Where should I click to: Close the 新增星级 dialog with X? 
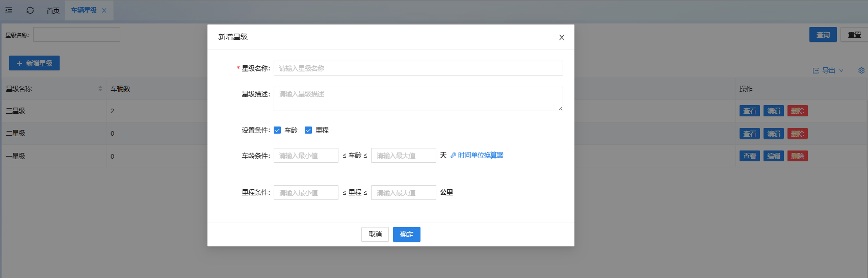(x=561, y=37)
